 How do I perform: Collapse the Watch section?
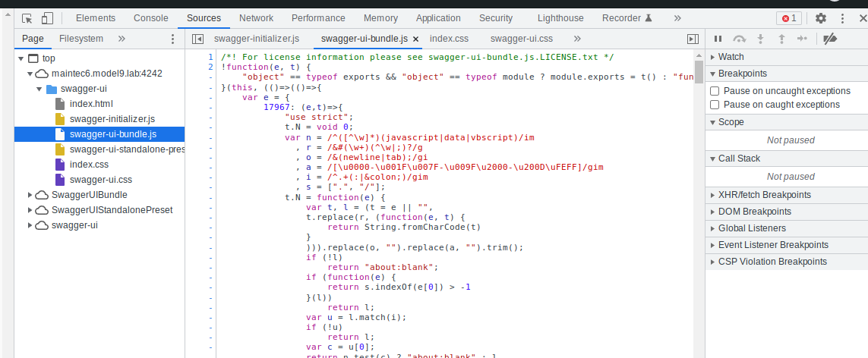[x=731, y=57]
